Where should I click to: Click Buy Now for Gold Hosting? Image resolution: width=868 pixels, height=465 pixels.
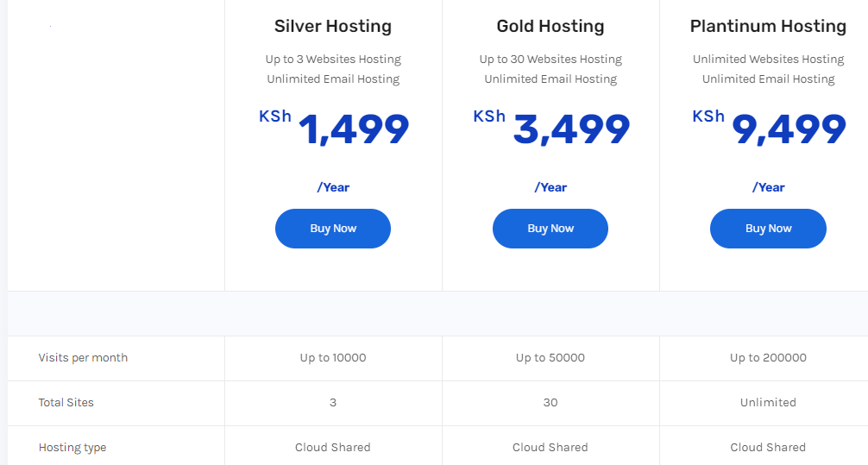(x=550, y=229)
